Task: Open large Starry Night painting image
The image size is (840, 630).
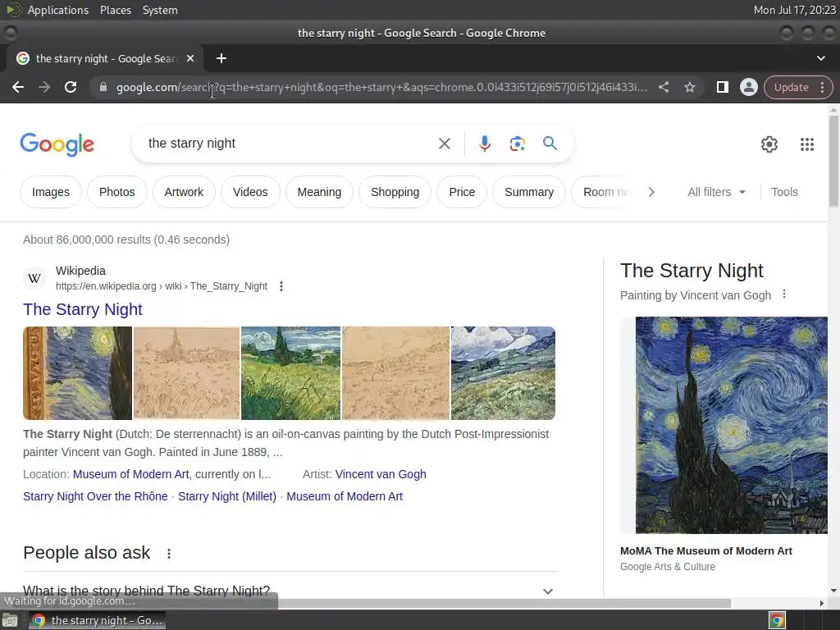Action: click(731, 426)
